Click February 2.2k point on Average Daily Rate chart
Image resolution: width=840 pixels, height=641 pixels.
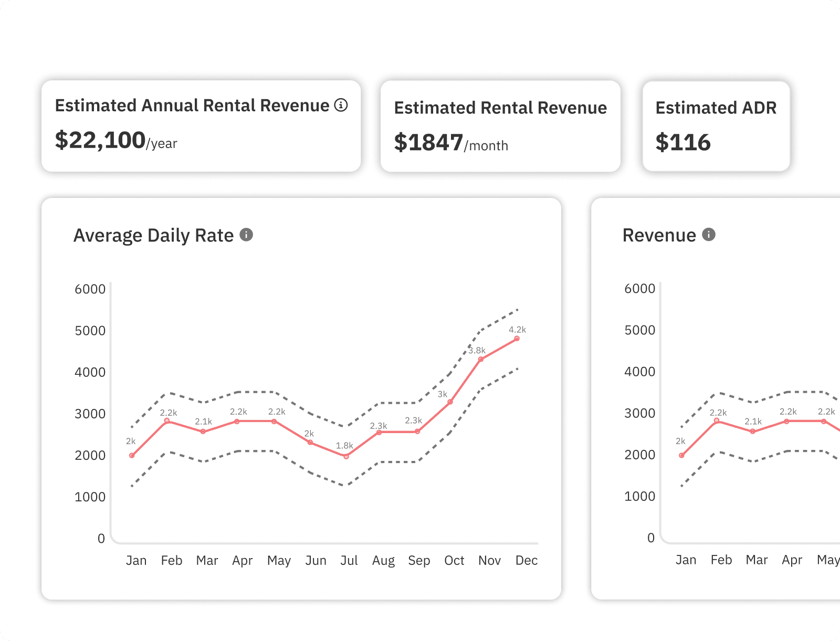point(167,421)
